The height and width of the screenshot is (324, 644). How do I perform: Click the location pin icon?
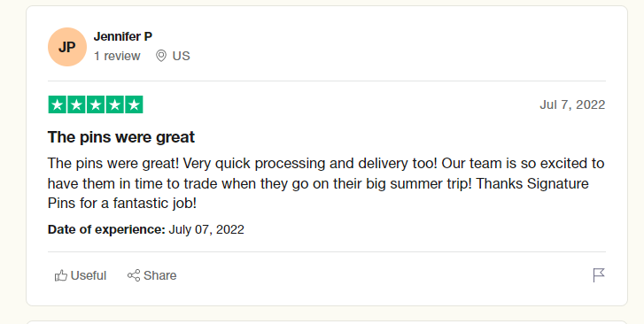tap(161, 56)
